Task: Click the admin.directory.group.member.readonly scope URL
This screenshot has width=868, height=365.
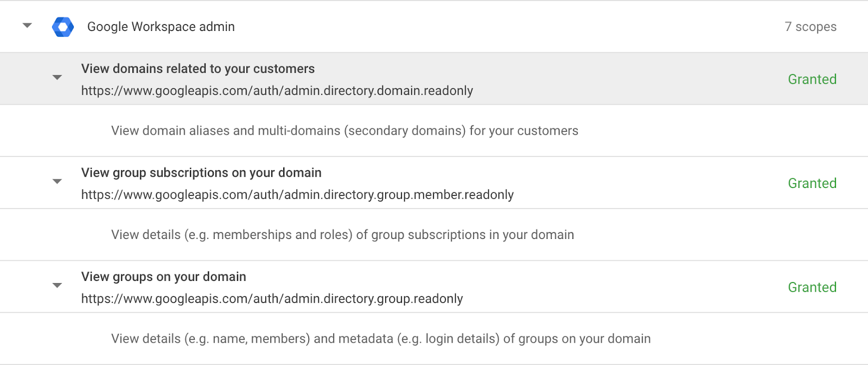Action: click(297, 195)
